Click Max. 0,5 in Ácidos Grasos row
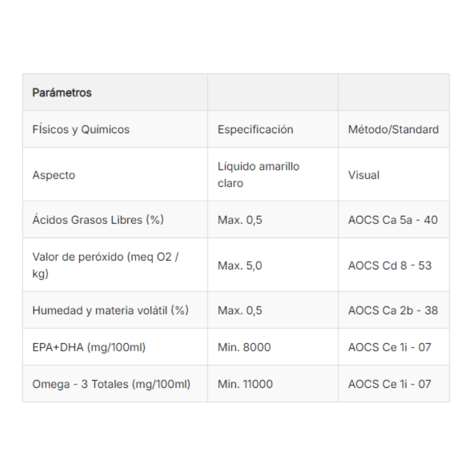This screenshot has height=476, width=476. tap(240, 219)
